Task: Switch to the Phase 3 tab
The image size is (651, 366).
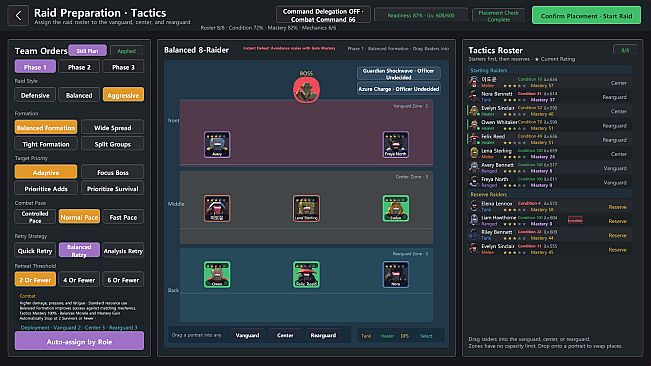Action: [123, 67]
